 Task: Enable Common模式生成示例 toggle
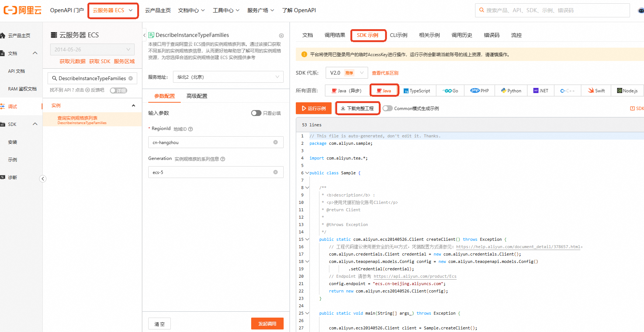point(388,108)
